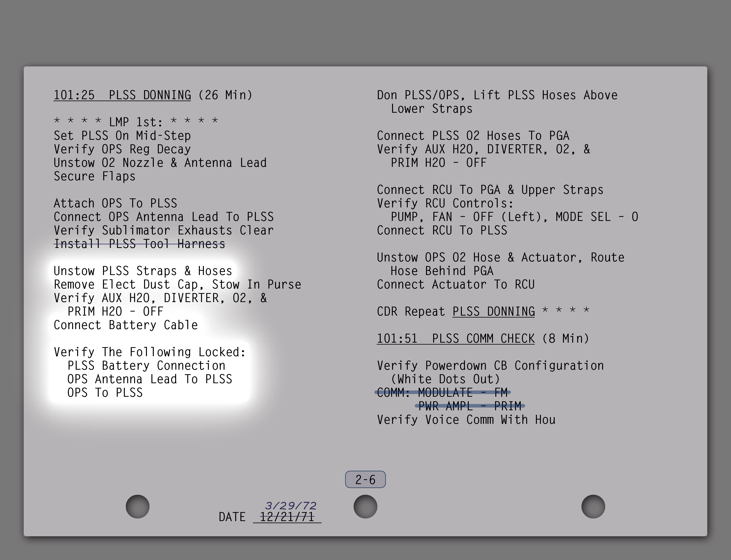This screenshot has height=560, width=731.
Task: Click the crossed-out Install PLSS Tool Harness line
Action: click(139, 244)
